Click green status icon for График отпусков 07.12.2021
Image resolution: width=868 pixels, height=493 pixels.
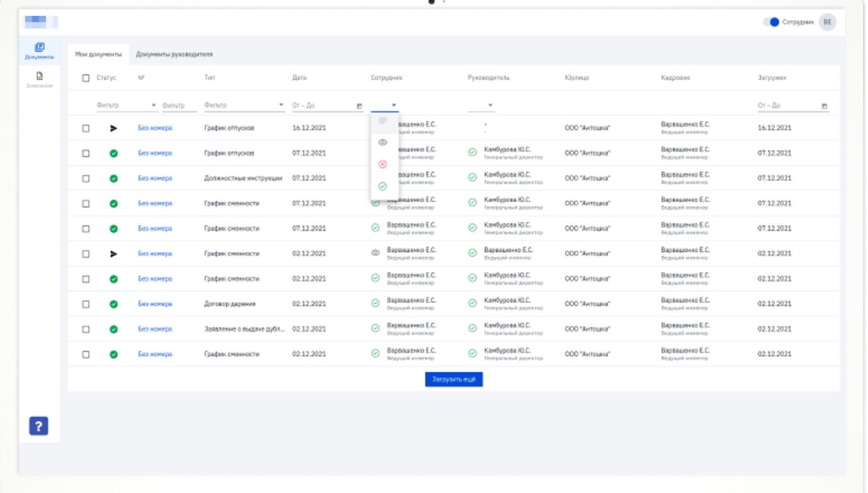coord(114,154)
